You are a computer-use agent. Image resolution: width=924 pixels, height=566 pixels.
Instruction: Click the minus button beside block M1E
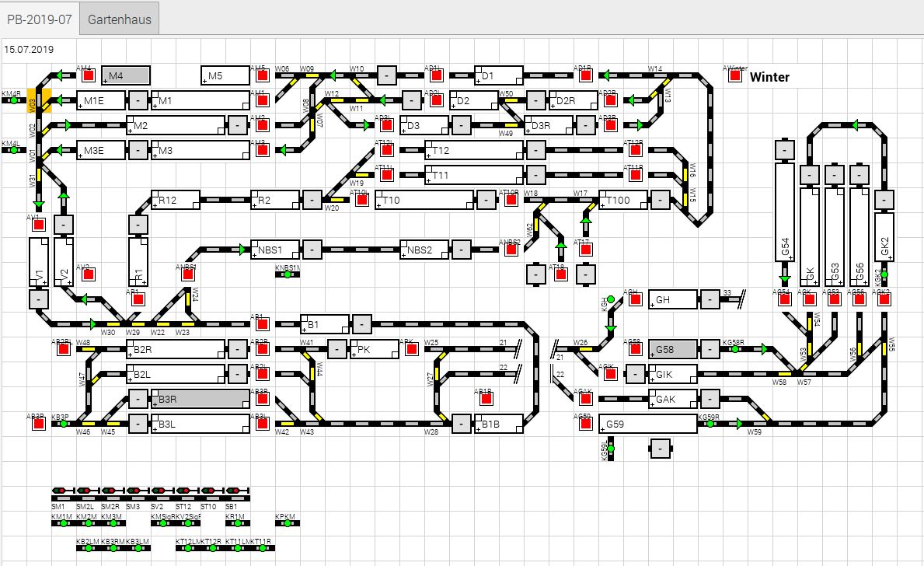[138, 100]
